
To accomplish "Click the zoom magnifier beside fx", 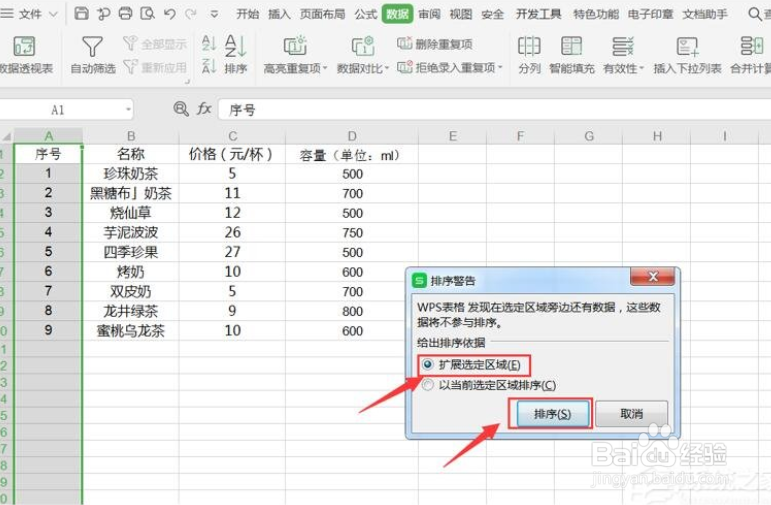I will point(181,108).
